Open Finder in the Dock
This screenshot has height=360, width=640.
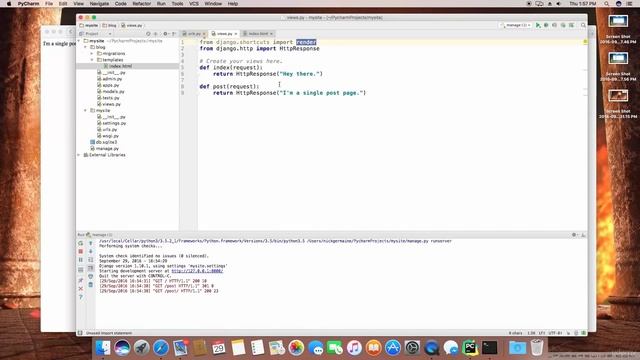coord(102,348)
